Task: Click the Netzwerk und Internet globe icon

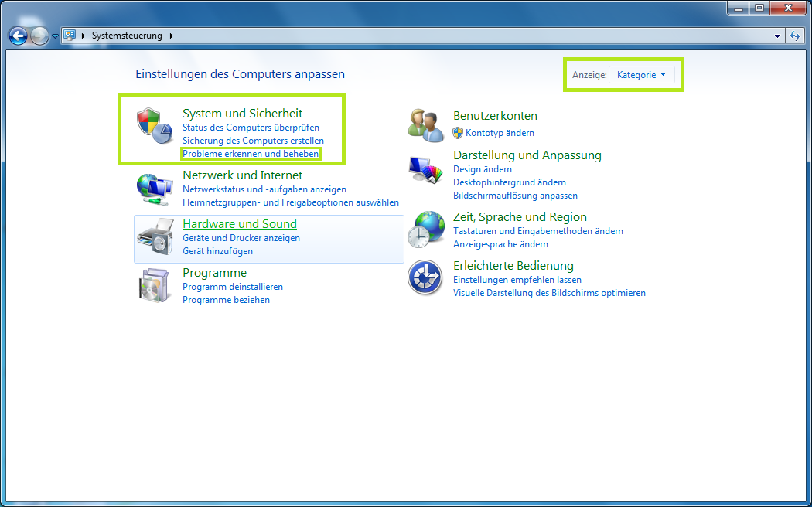Action: (x=155, y=189)
